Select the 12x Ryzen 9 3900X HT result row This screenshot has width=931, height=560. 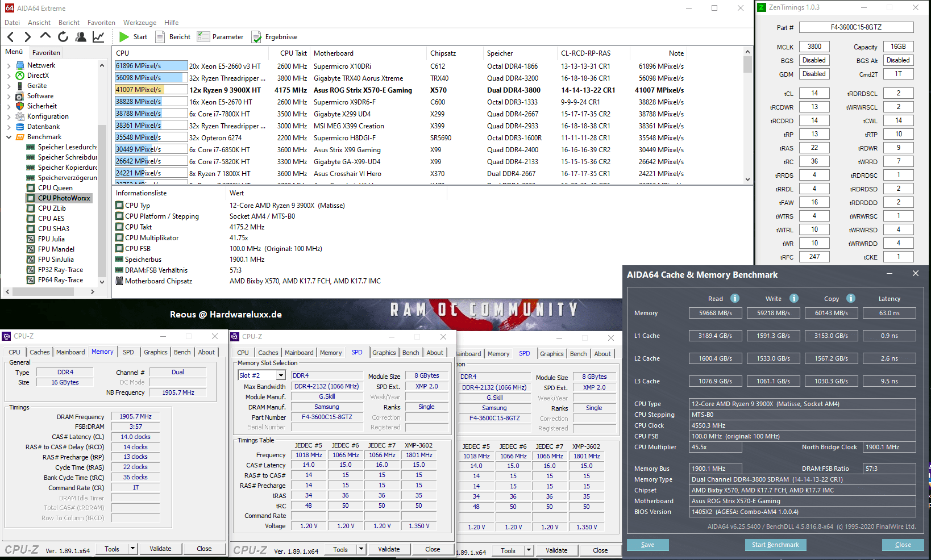click(x=400, y=90)
